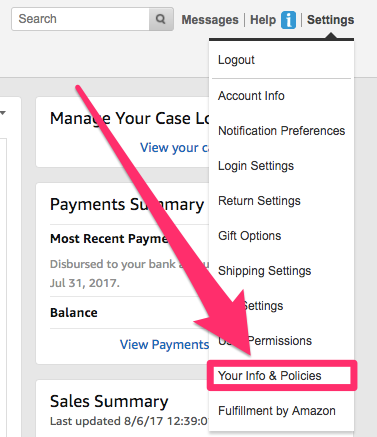Click the search magnifier icon
This screenshot has width=377, height=437.
161,19
